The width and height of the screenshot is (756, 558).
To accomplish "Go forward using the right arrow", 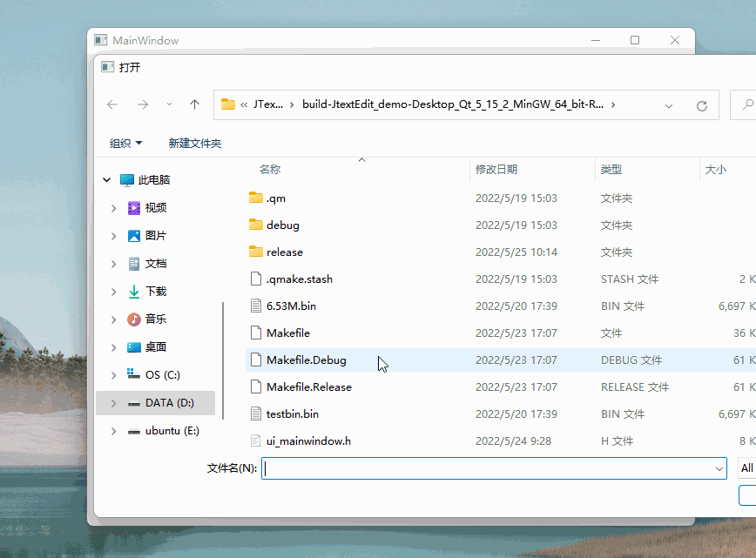I will point(143,104).
